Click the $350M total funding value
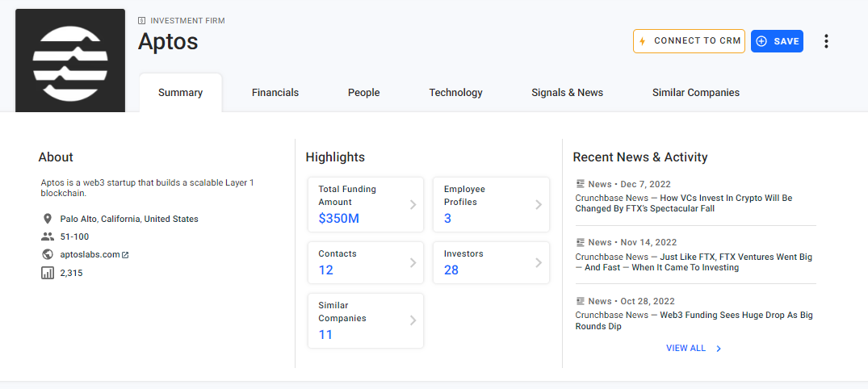The height and width of the screenshot is (389, 868). [x=339, y=219]
